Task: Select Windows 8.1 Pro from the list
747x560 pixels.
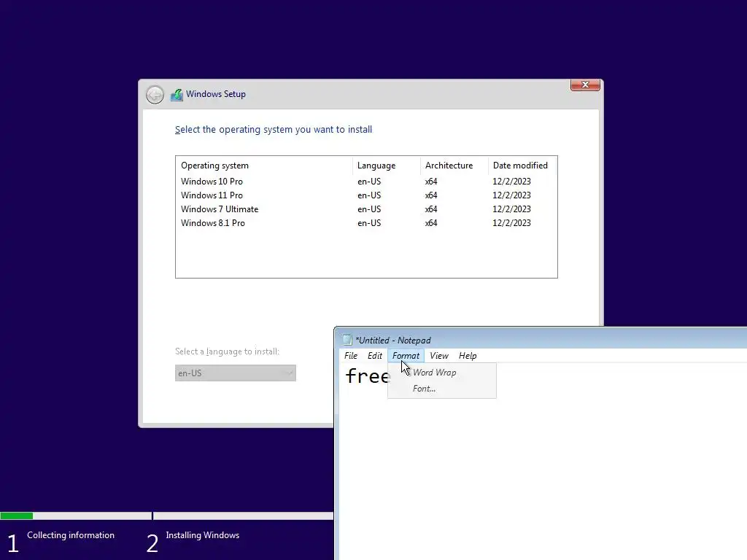Action: (366, 223)
